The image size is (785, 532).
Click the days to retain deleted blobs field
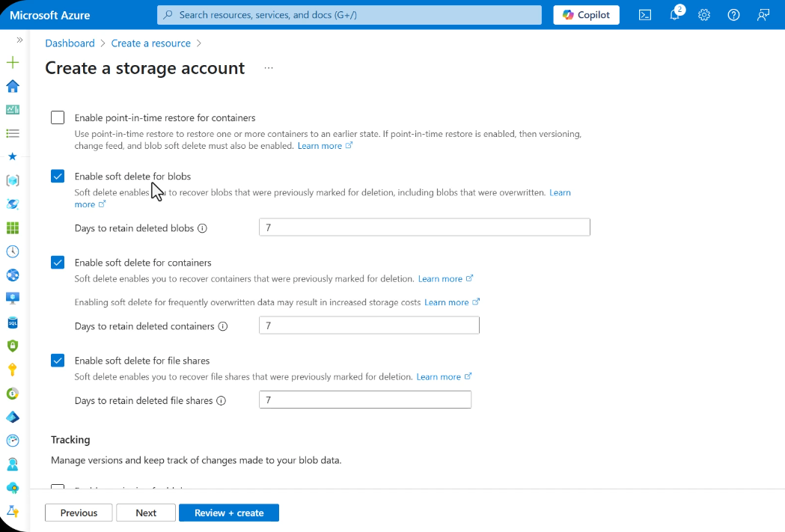click(424, 227)
